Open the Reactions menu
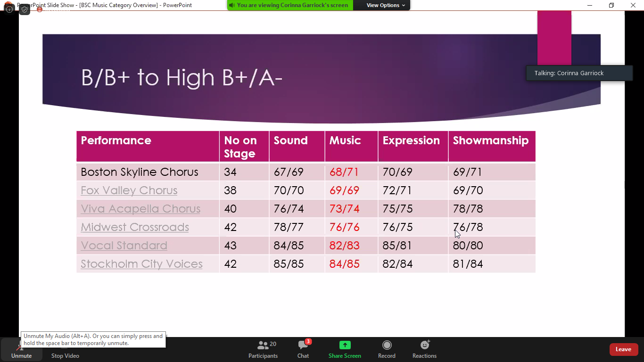Image resolution: width=644 pixels, height=362 pixels. [x=424, y=350]
